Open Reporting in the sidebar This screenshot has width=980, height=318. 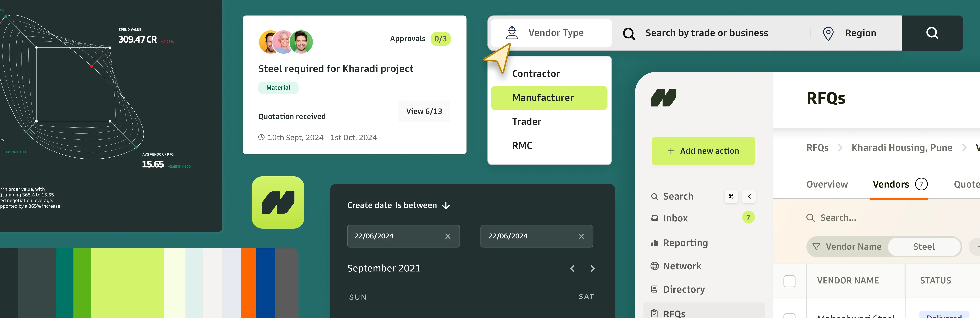coord(685,243)
